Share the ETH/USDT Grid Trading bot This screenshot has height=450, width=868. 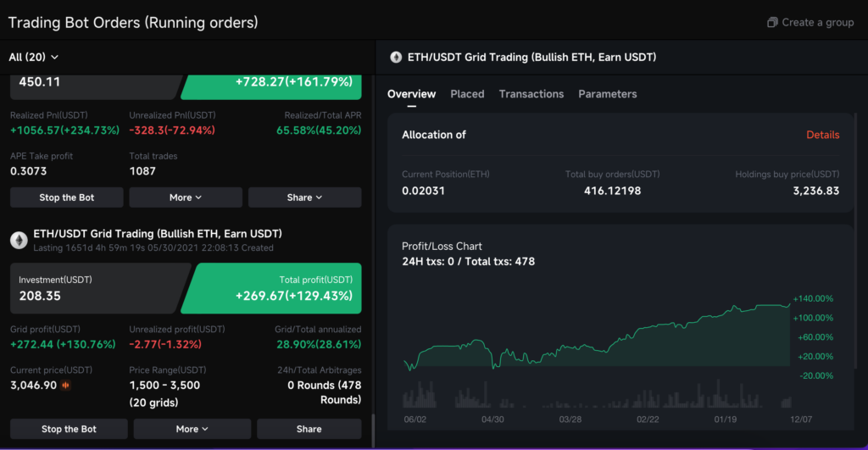[309, 429]
